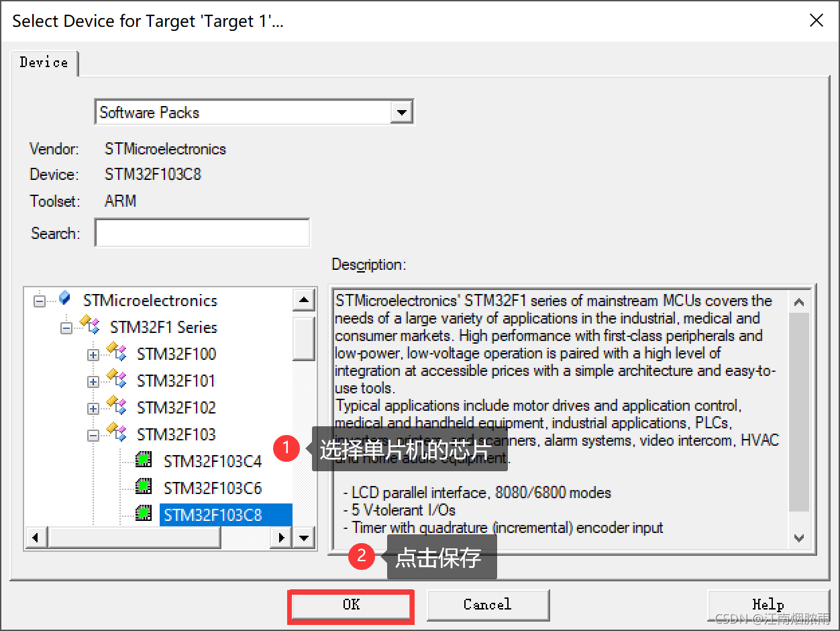
Task: Click the STM32F103C4 chip icon
Action: [143, 460]
